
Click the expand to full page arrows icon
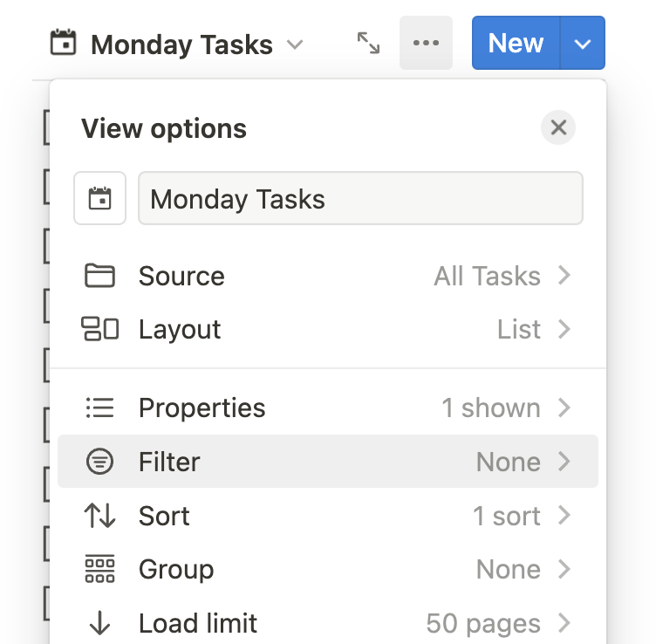[369, 43]
